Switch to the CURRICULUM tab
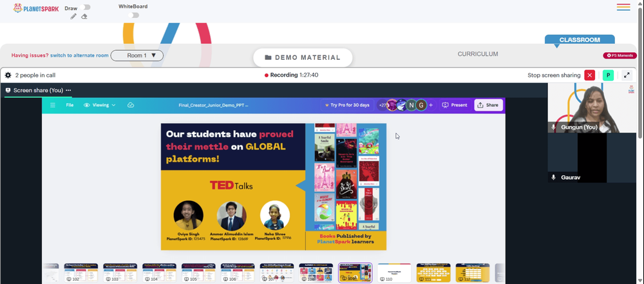Image resolution: width=644 pixels, height=284 pixels. point(478,54)
